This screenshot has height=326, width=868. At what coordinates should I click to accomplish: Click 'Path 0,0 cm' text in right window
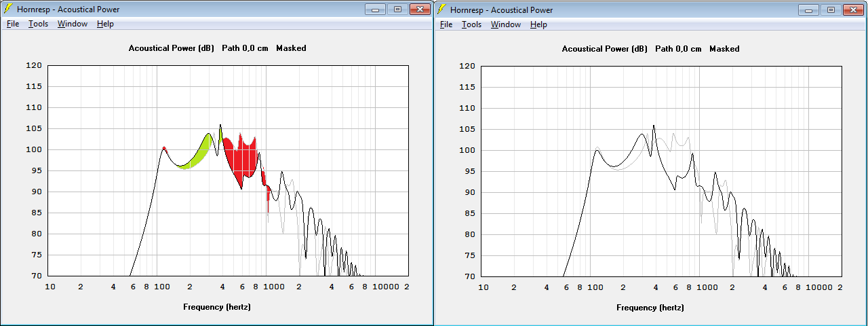click(x=679, y=49)
